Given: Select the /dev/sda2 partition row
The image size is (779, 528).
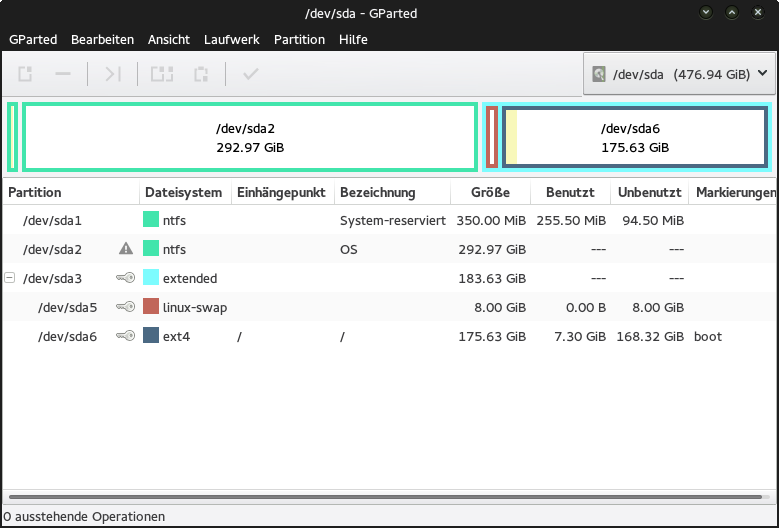Looking at the screenshot, I should tap(389, 249).
